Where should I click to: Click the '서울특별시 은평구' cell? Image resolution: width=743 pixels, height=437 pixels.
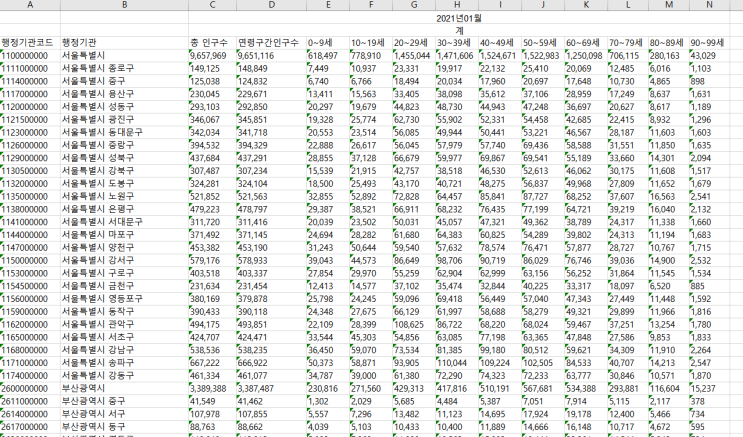click(124, 209)
